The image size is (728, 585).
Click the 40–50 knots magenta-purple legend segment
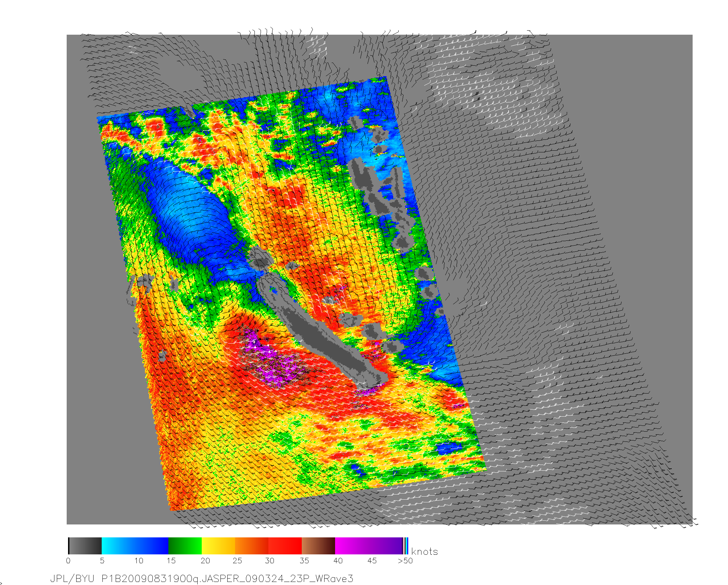tap(369, 546)
